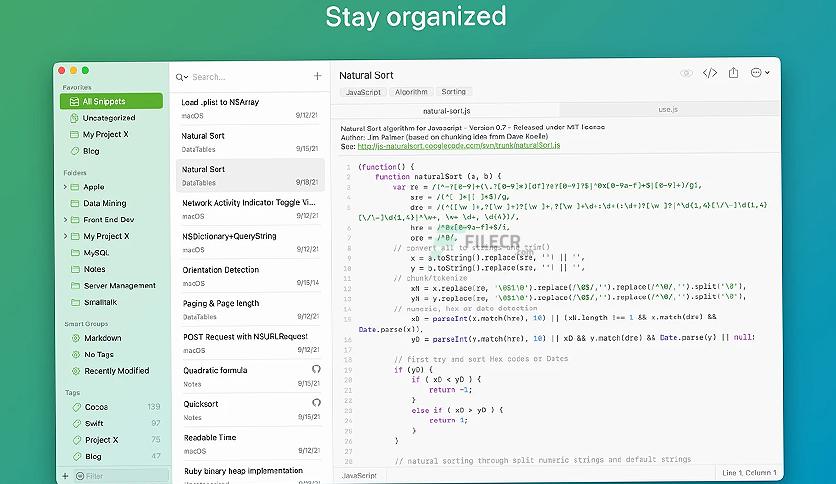Click the JavaScript tag pill

363,92
